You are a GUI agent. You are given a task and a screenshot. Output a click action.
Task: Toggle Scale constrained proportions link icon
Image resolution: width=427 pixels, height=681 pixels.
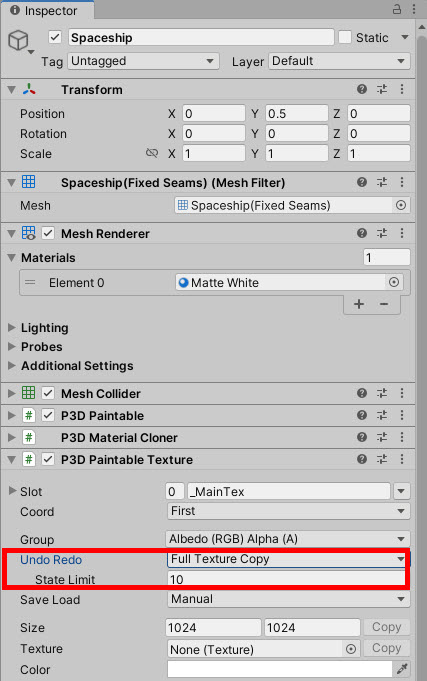click(152, 153)
